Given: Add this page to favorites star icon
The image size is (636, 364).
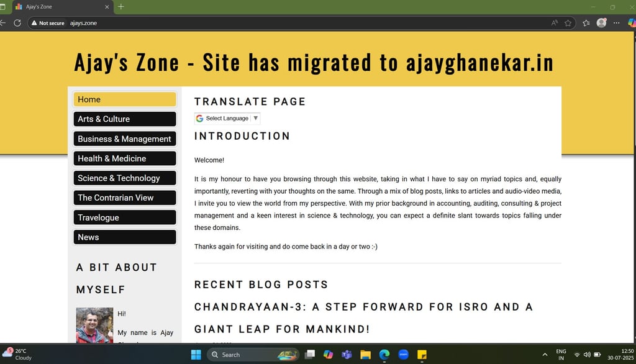Looking at the screenshot, I should tap(568, 23).
